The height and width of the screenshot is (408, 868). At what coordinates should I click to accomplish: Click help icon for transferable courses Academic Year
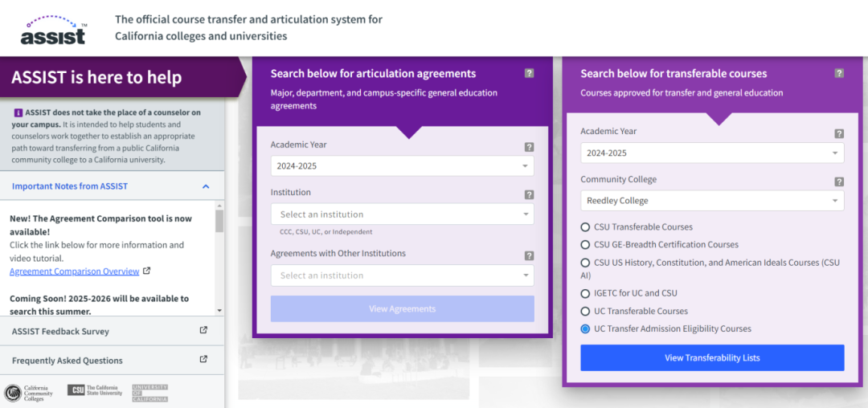[839, 134]
